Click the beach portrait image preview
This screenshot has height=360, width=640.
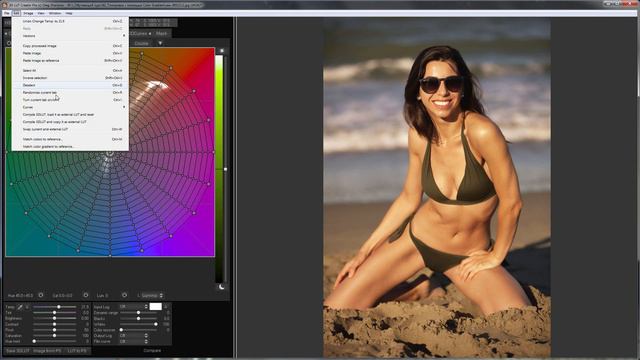(x=437, y=188)
